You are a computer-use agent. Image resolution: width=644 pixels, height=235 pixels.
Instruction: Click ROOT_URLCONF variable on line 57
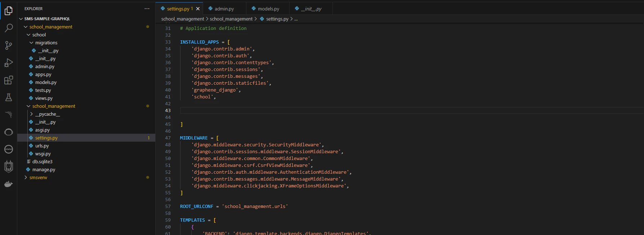point(197,206)
